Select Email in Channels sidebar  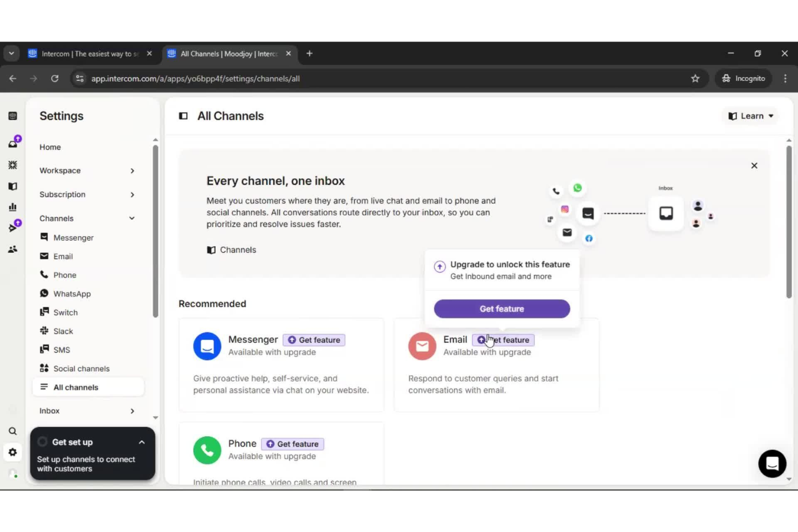pyautogui.click(x=63, y=257)
